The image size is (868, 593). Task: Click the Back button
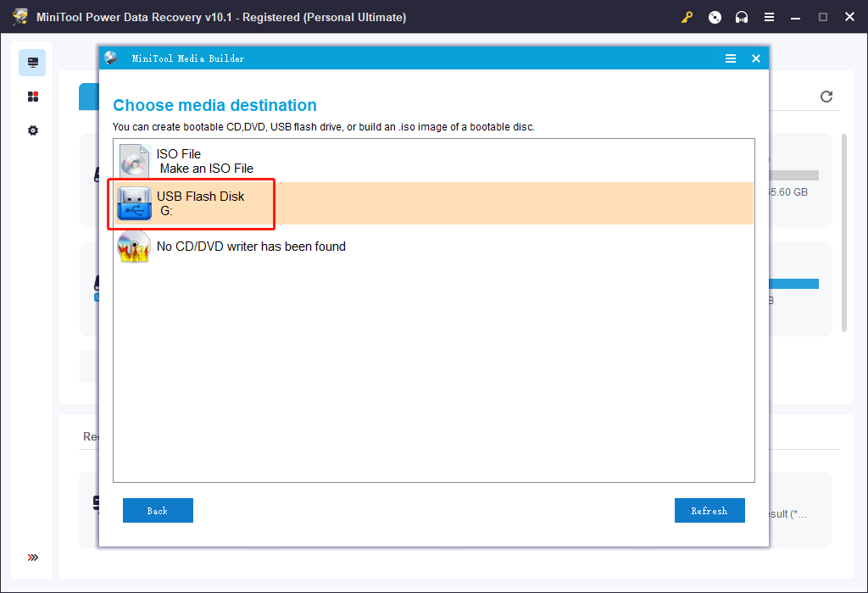(x=158, y=511)
